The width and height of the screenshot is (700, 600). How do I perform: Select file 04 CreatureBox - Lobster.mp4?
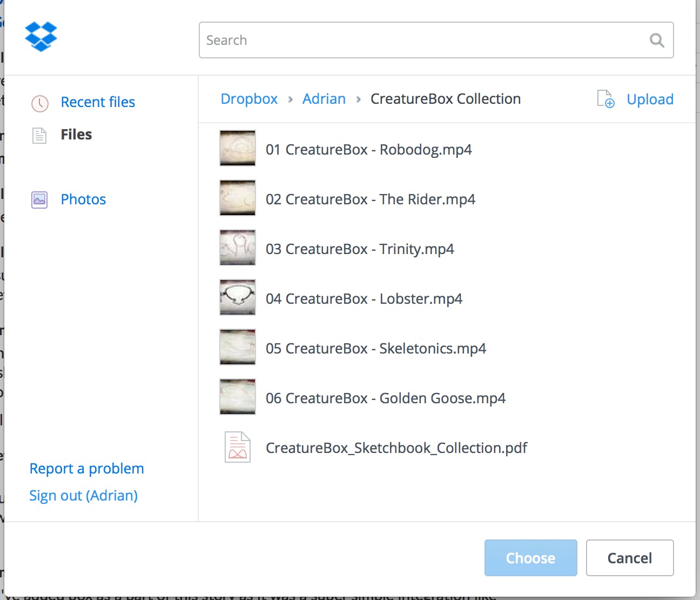(364, 299)
